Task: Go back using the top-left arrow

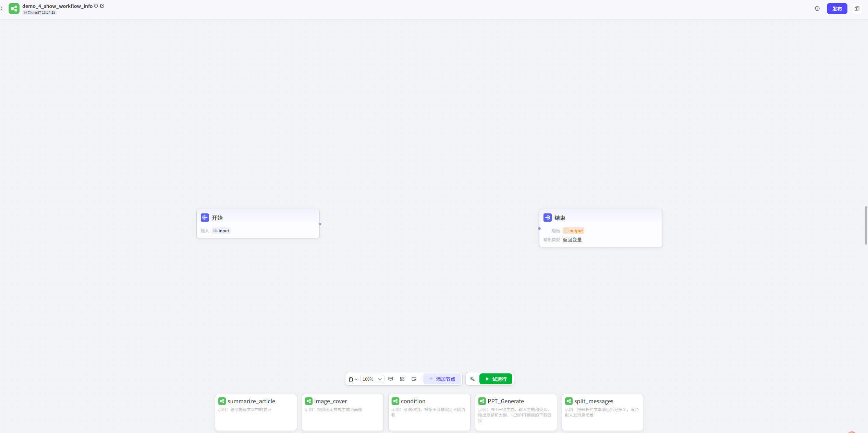Action: 2,9
